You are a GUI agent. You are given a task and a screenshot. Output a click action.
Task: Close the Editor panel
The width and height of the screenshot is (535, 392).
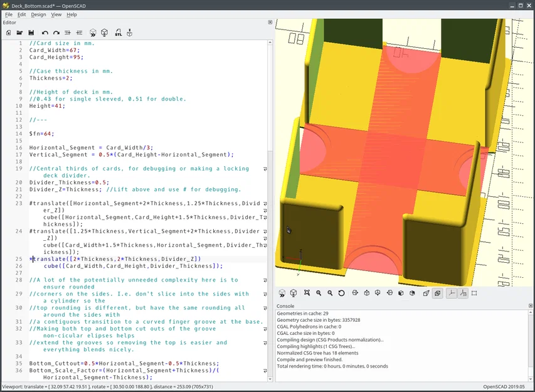click(270, 22)
